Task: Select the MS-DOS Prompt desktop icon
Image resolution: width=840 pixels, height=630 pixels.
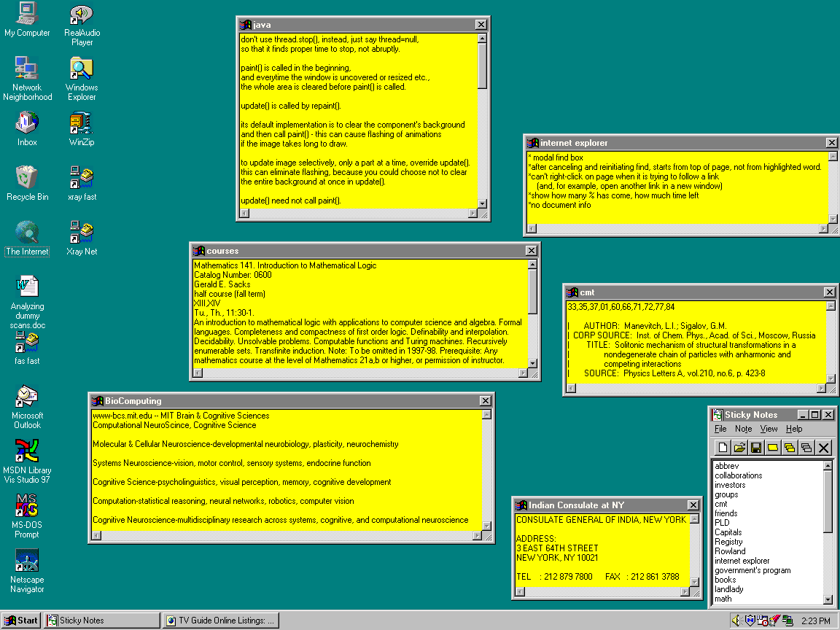Action: pos(27,516)
